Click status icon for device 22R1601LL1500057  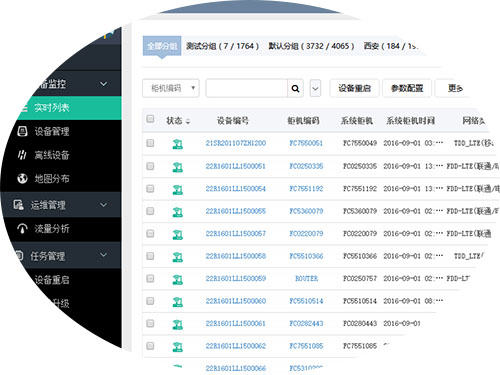[178, 234]
